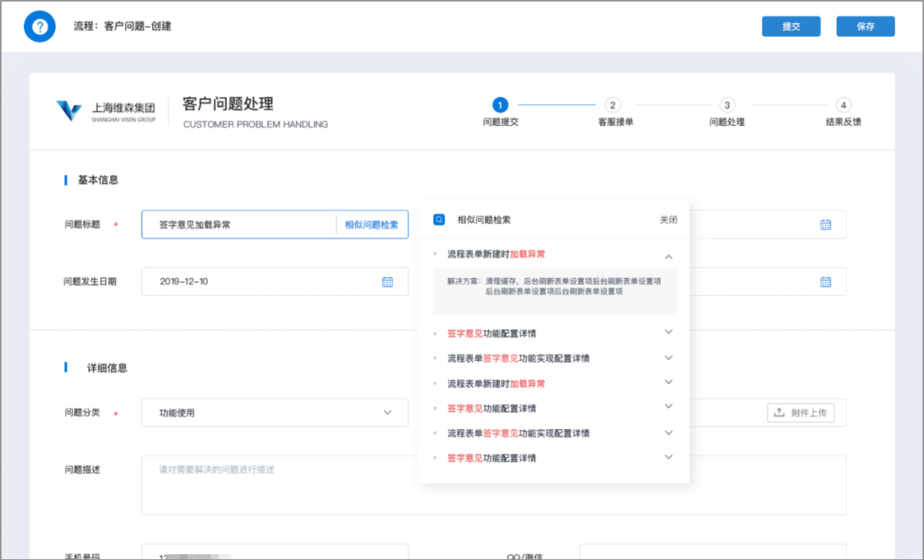Expand first 流程表单签字意见功能实现配置详情 result
Screen dimensions: 924x560
pyautogui.click(x=668, y=357)
